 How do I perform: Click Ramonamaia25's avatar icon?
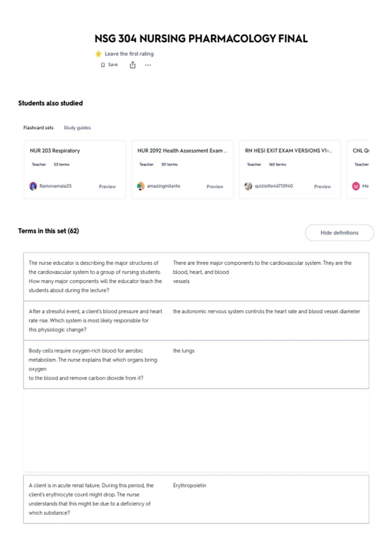33,186
